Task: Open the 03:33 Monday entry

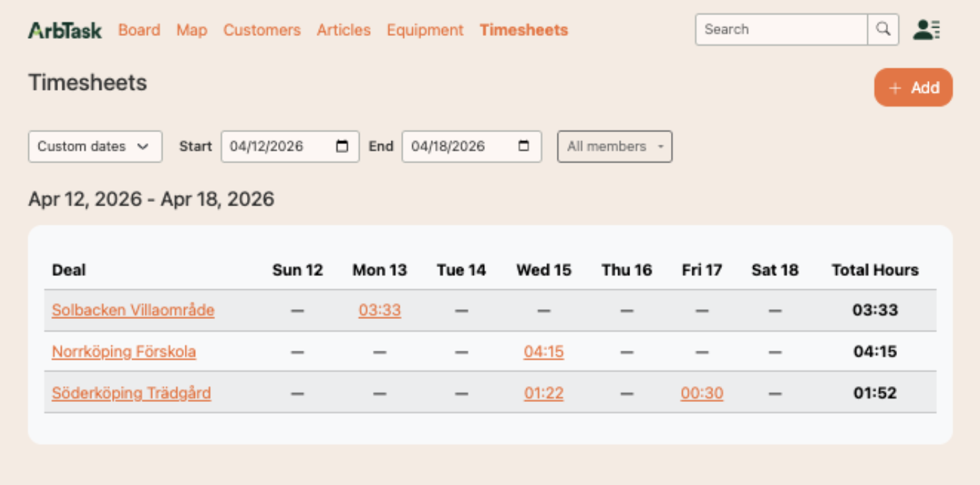Action: (x=380, y=310)
